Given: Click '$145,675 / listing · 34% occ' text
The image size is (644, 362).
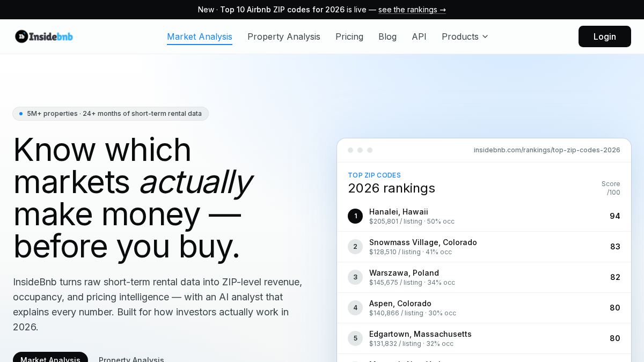Looking at the screenshot, I should [412, 283].
